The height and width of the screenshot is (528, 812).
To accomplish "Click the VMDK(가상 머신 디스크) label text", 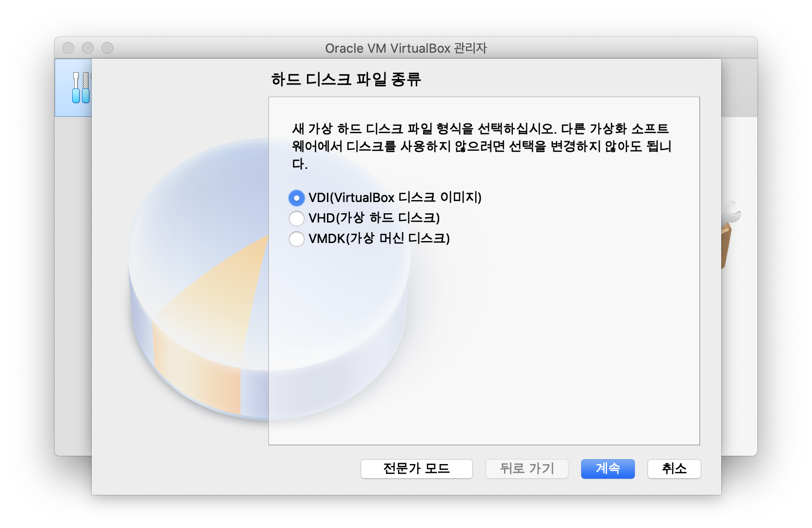I will pos(379,238).
